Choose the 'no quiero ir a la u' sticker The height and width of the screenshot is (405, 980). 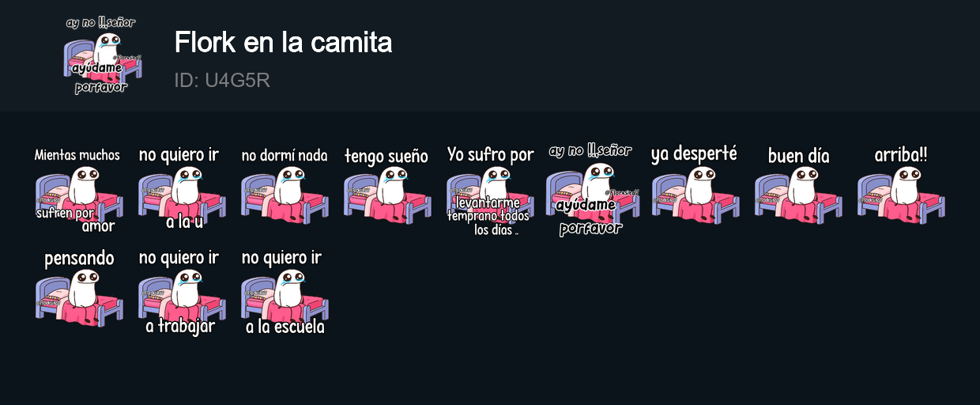182,188
